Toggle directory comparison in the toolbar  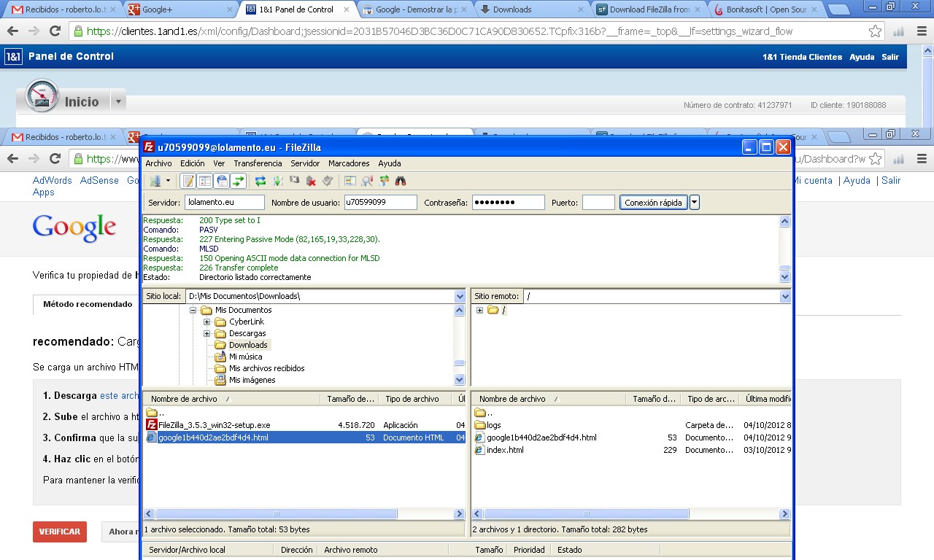click(x=366, y=181)
